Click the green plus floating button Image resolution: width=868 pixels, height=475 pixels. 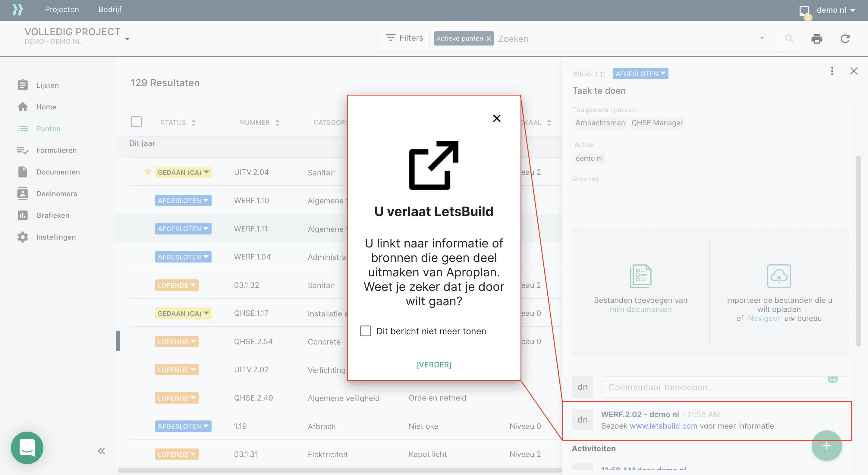[x=826, y=446]
